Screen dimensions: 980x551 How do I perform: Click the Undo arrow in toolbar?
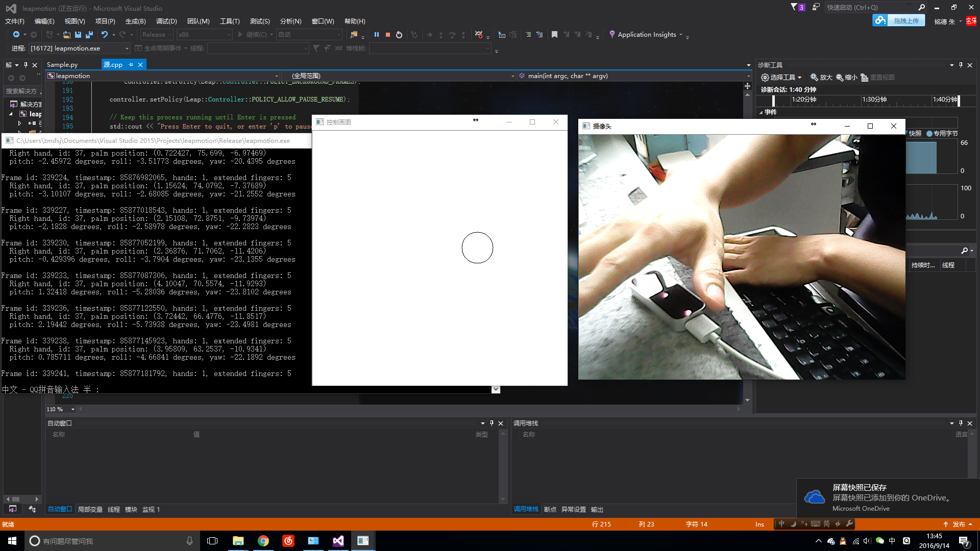tap(105, 35)
